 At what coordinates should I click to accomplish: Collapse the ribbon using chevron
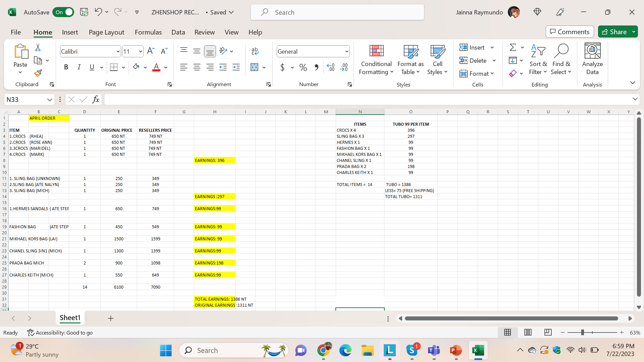click(633, 82)
